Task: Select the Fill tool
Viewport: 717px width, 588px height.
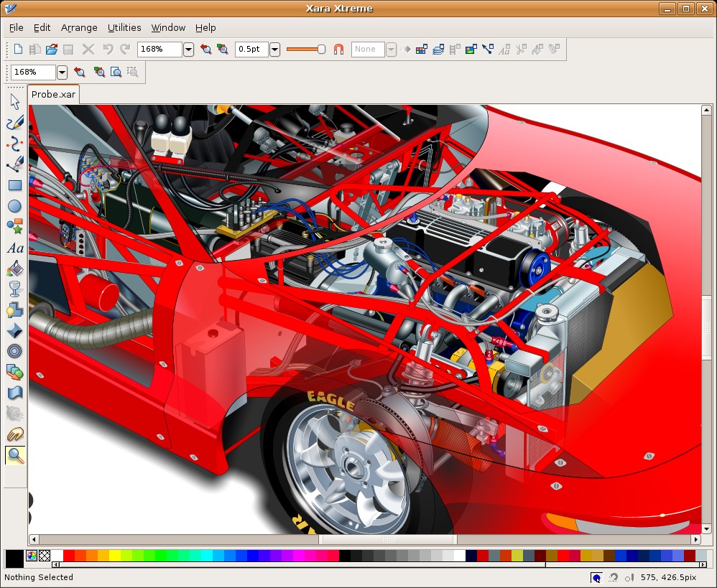Action: pos(14,269)
